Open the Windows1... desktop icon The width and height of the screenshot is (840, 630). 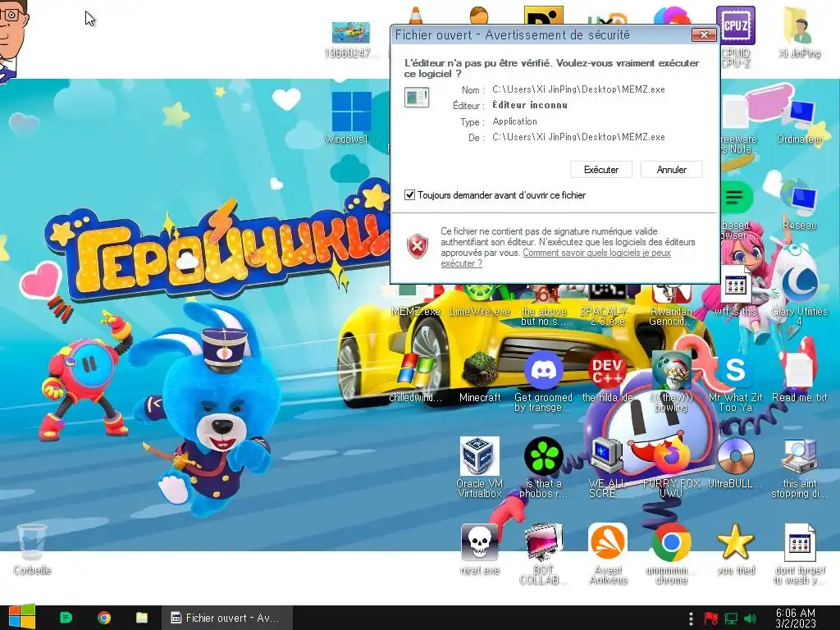click(351, 118)
